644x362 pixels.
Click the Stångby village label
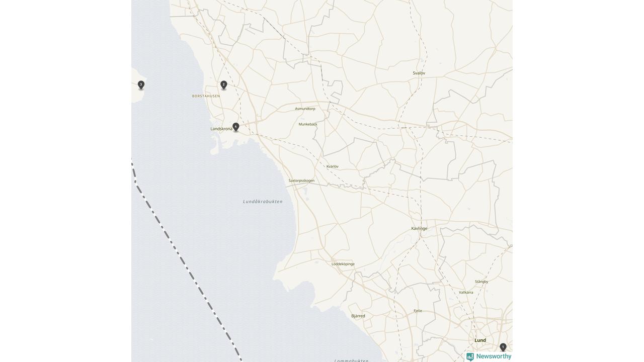[481, 282]
